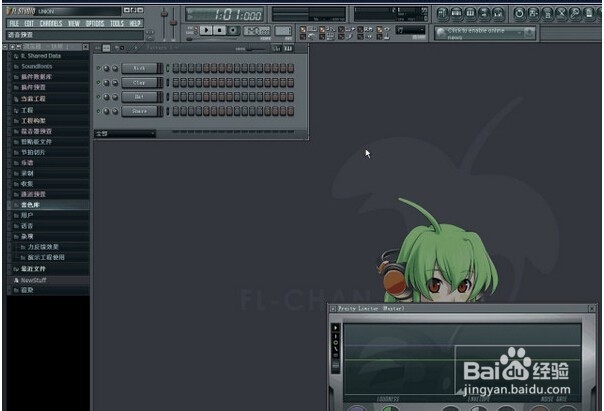Select the highlighted 音色库 browser folder

(x=48, y=205)
